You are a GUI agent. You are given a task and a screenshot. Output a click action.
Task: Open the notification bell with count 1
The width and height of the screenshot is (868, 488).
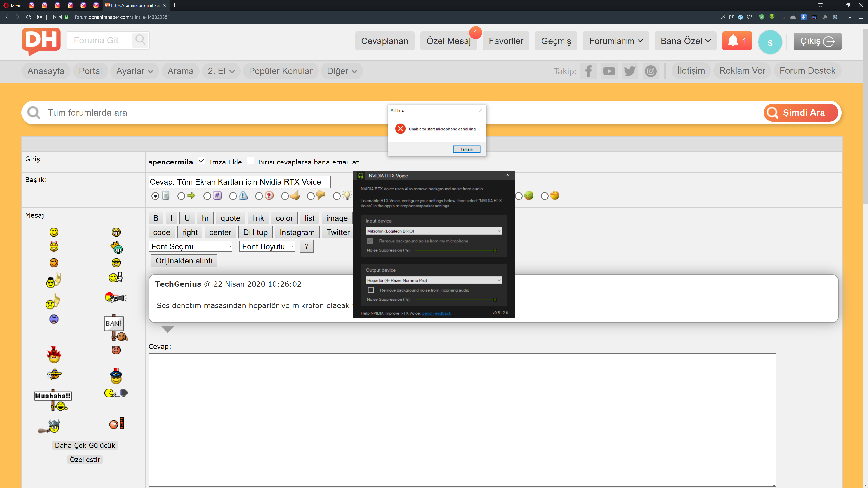coord(737,41)
